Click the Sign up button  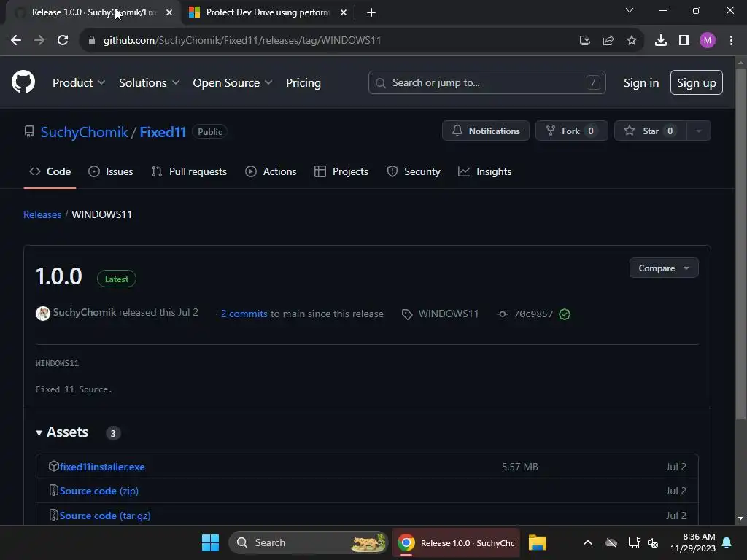pyautogui.click(x=696, y=82)
